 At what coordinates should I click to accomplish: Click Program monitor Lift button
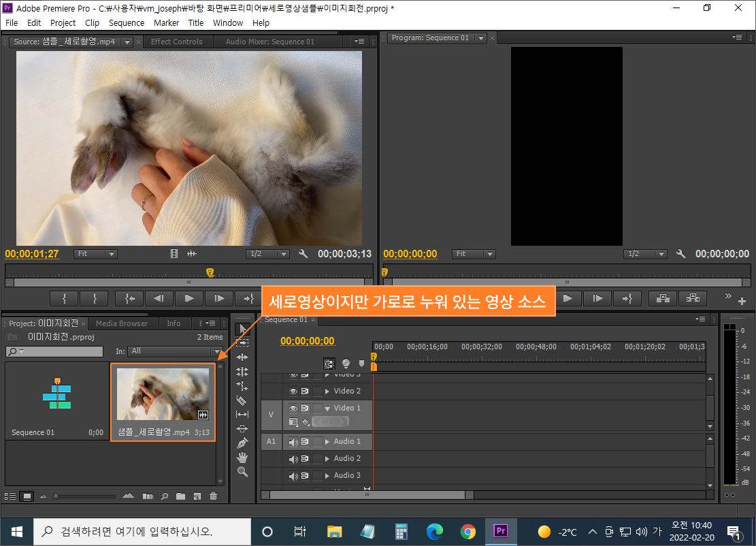tap(663, 299)
